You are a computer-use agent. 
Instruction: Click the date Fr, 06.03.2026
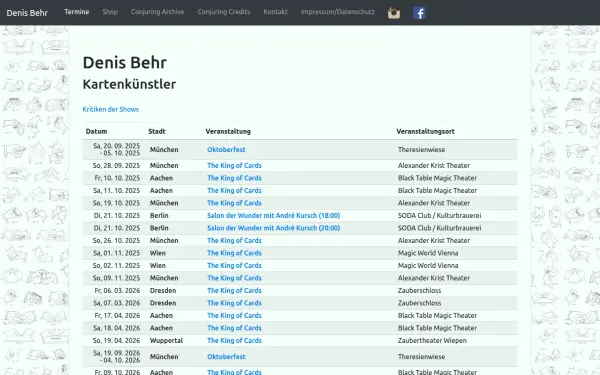(x=117, y=290)
